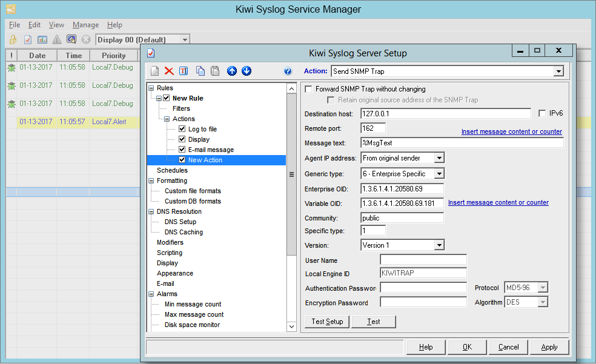The image size is (596, 364).
Task: Tick the IPv6 checkbox
Action: 543,113
